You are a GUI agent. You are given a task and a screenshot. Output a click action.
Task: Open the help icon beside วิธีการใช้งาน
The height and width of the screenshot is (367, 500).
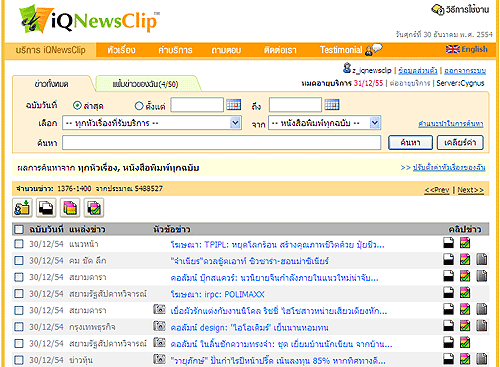click(x=437, y=9)
